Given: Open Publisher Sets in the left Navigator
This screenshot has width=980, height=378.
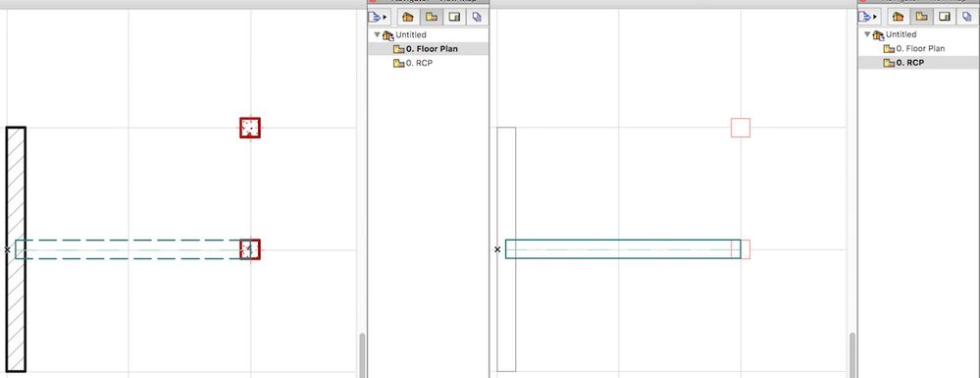Looking at the screenshot, I should point(477,17).
